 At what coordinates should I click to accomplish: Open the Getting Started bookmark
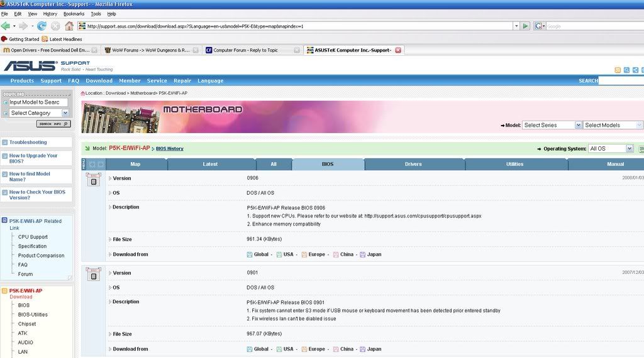[19, 40]
